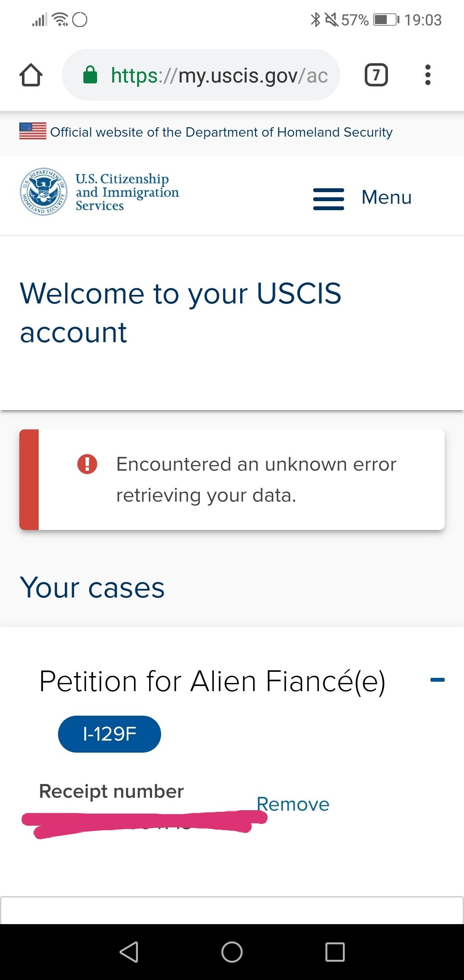464x980 pixels.
Task: Open the tab switcher showing 7 tabs
Action: 376,75
